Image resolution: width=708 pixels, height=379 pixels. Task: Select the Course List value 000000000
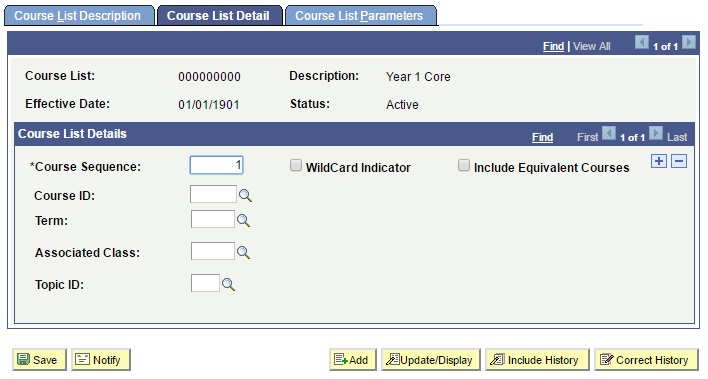click(x=210, y=77)
